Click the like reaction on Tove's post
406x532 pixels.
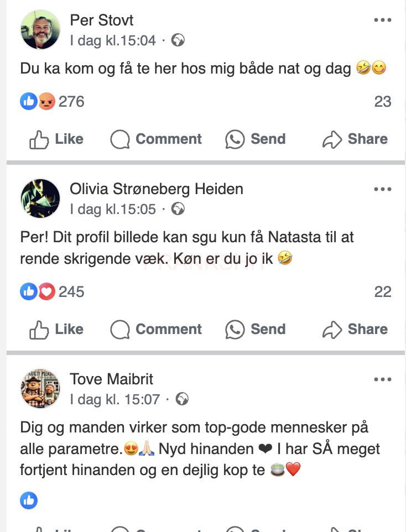[29, 501]
